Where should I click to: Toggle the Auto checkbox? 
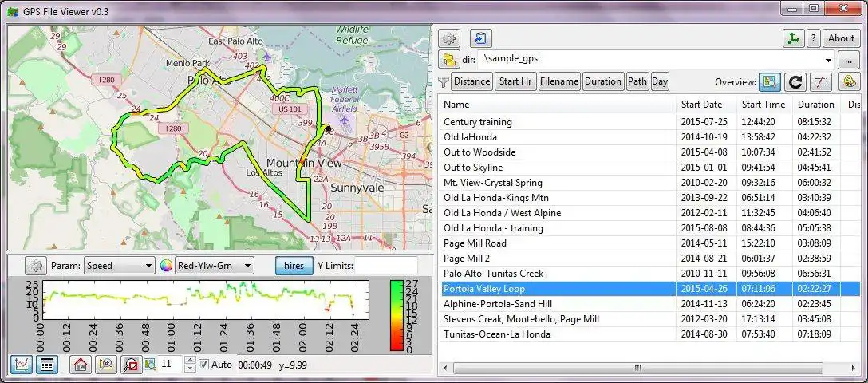point(204,365)
